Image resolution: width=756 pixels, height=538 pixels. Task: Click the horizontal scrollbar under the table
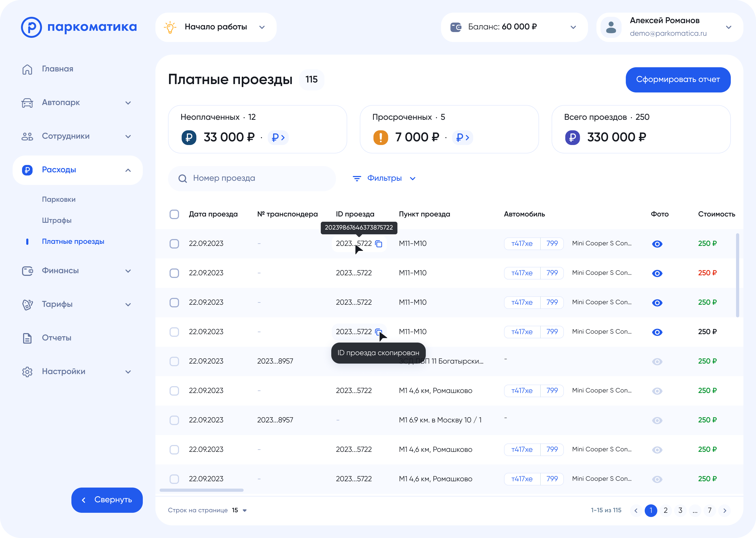201,490
